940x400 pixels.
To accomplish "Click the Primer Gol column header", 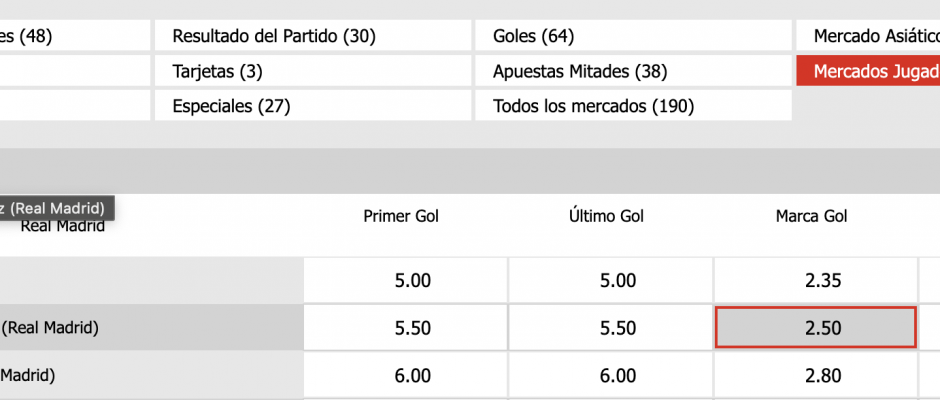I will [x=401, y=215].
